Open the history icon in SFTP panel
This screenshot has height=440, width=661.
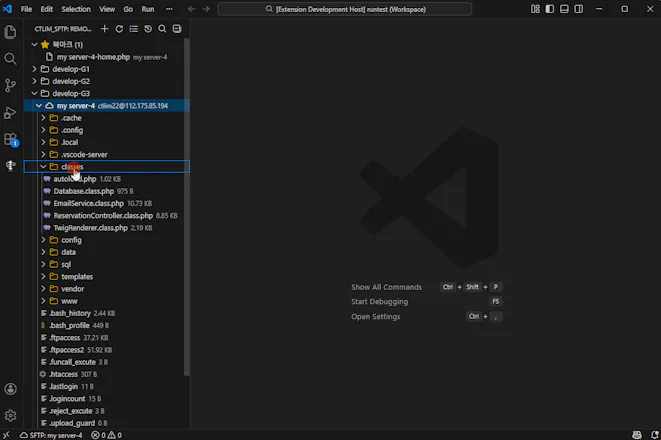[148, 29]
